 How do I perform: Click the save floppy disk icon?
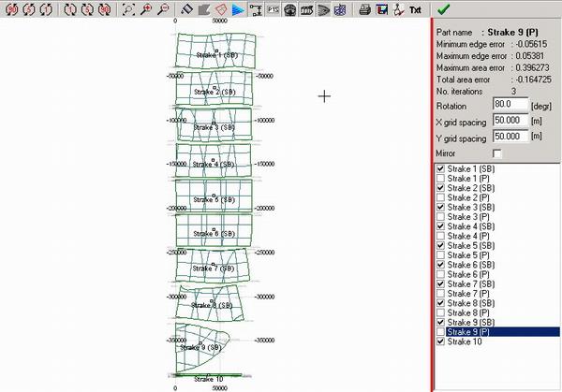tap(382, 10)
